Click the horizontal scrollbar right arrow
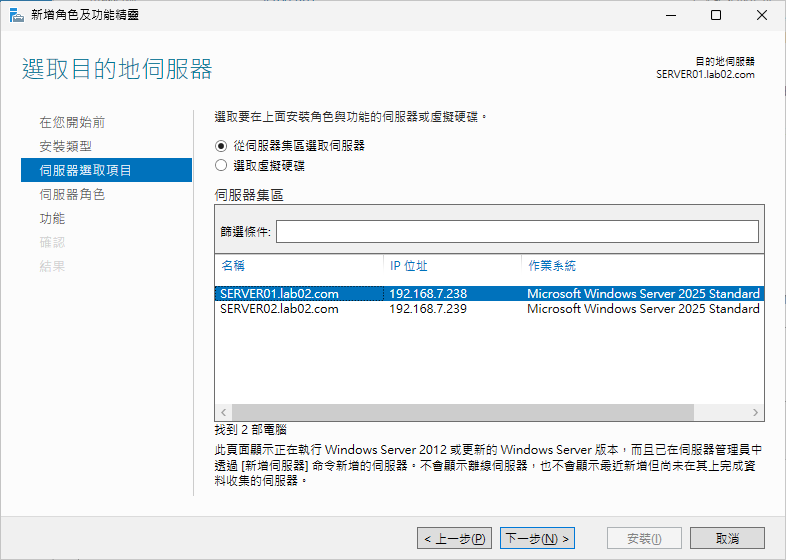 pyautogui.click(x=755, y=413)
